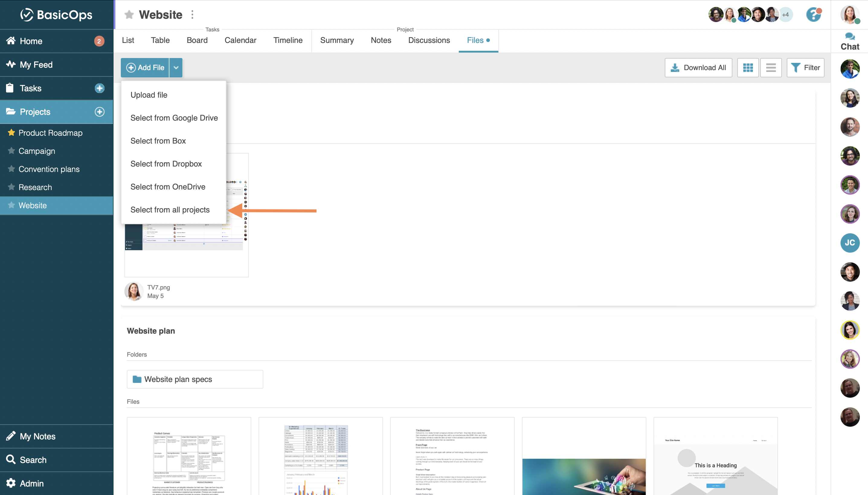
Task: Switch to the Summary tab
Action: pos(337,40)
